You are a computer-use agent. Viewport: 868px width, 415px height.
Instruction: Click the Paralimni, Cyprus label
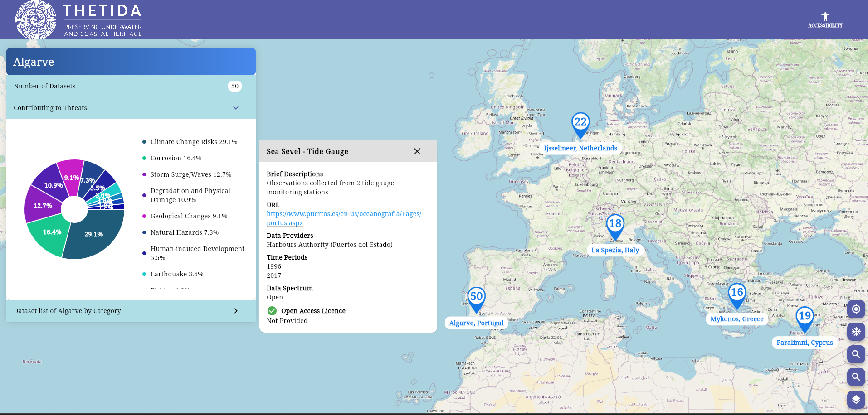[804, 343]
